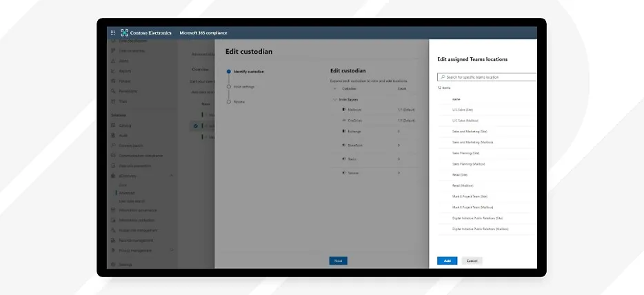Image resolution: width=644 pixels, height=295 pixels.
Task: Expand the Privacy management sidebar group
Action: [171, 250]
